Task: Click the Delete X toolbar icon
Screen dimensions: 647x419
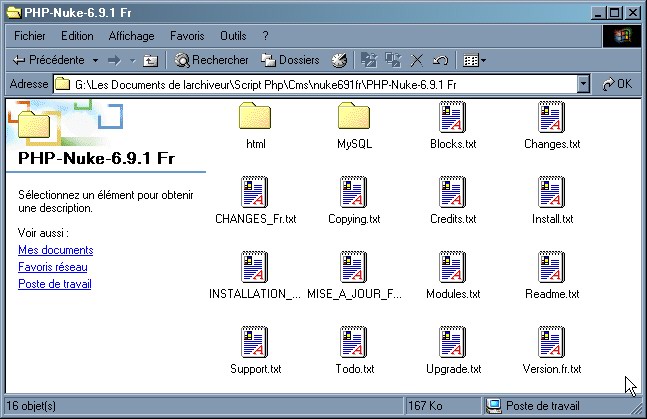Action: point(417,61)
